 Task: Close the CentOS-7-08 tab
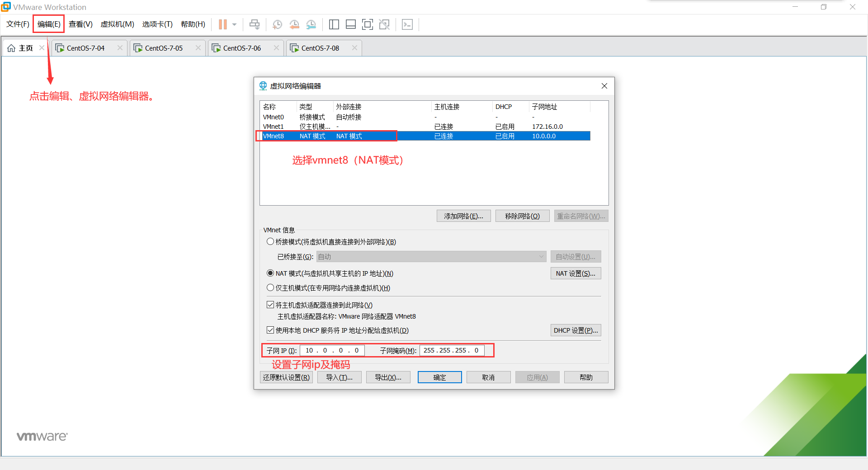click(354, 47)
